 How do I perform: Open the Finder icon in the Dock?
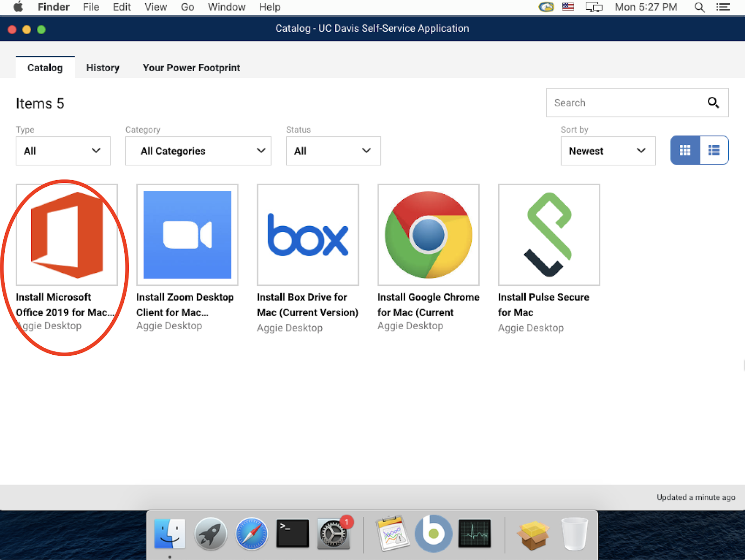click(169, 533)
